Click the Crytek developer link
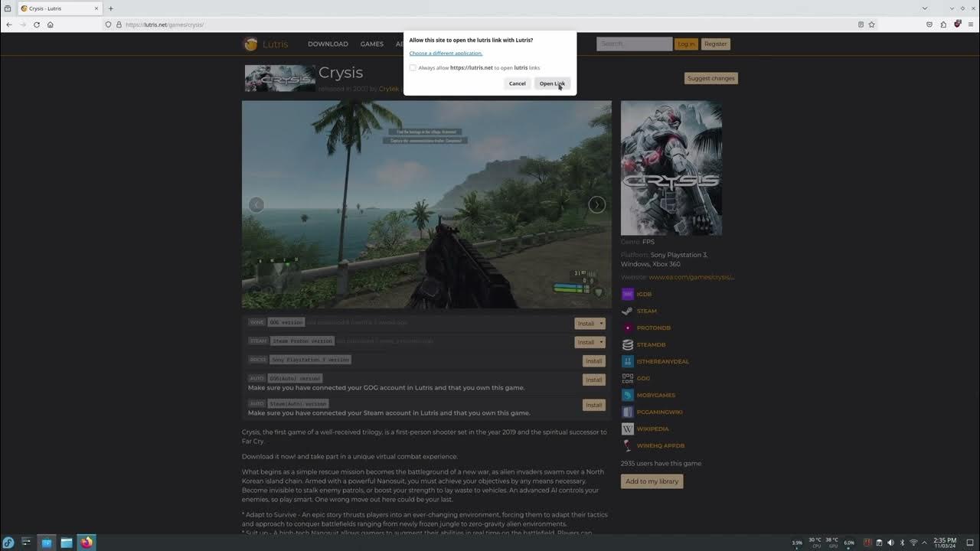Image resolution: width=980 pixels, height=551 pixels. [x=389, y=89]
